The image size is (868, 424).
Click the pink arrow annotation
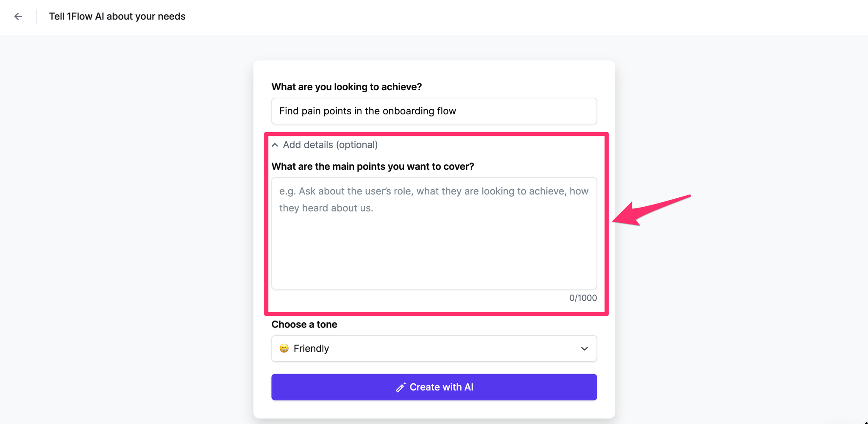pos(651,210)
